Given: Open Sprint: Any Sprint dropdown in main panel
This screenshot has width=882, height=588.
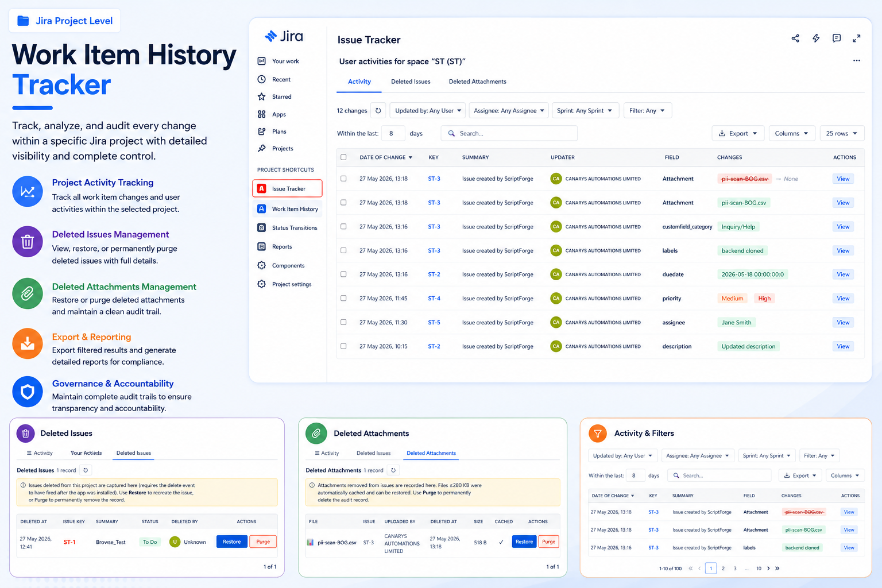Looking at the screenshot, I should click(x=585, y=110).
